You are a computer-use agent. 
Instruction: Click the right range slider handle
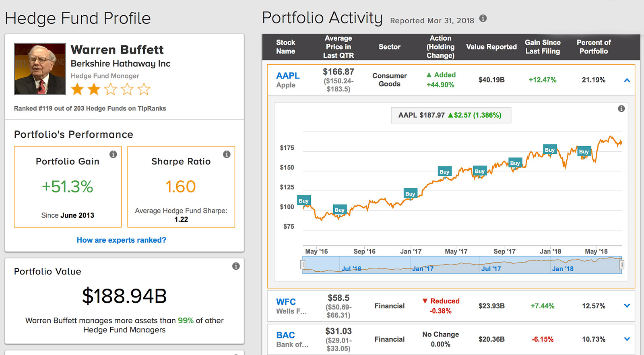[621, 265]
